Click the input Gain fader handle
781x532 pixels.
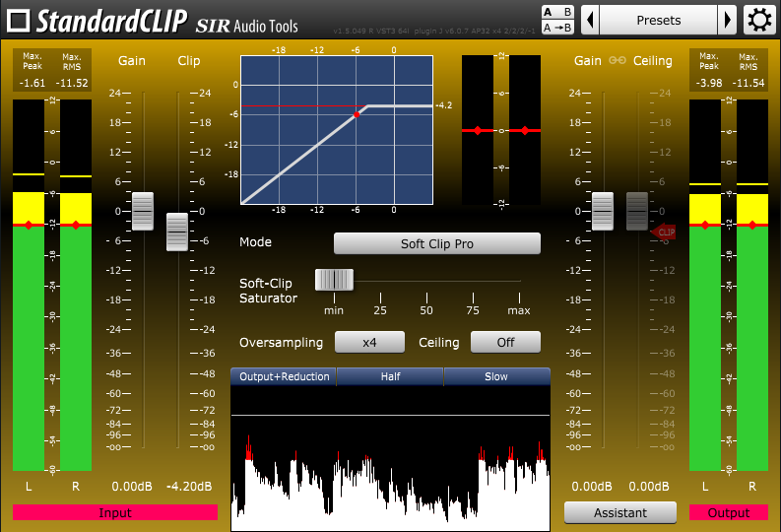143,211
